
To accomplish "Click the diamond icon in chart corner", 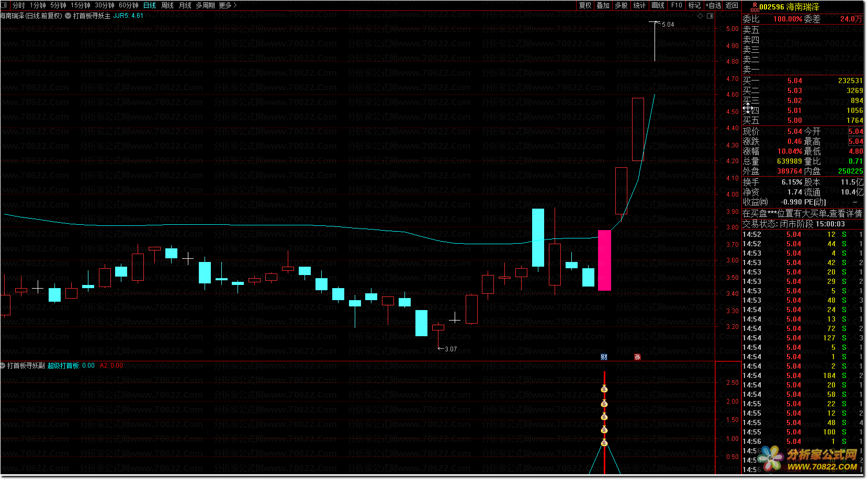I will [x=701, y=16].
